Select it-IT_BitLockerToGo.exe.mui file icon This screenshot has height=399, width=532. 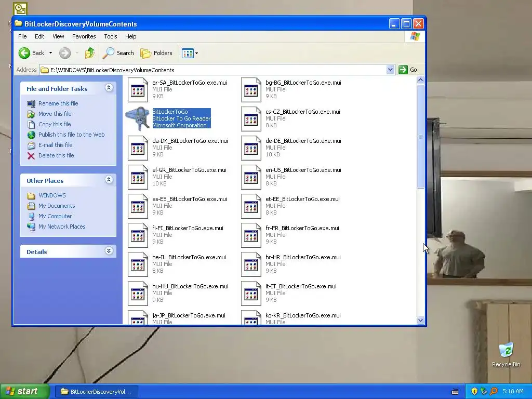point(251,294)
